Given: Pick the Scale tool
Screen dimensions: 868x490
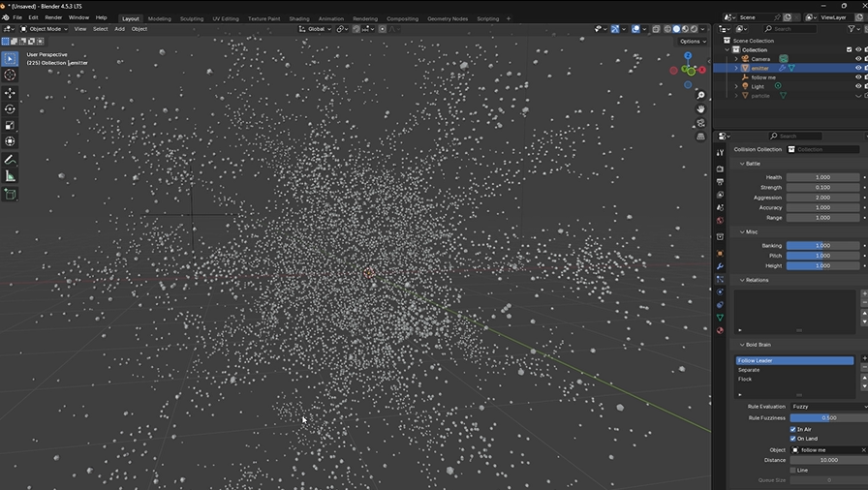Looking at the screenshot, I should point(10,125).
